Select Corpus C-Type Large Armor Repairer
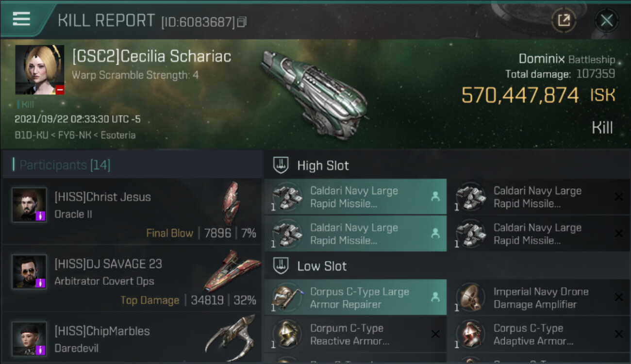The height and width of the screenshot is (364, 631). coord(355,298)
